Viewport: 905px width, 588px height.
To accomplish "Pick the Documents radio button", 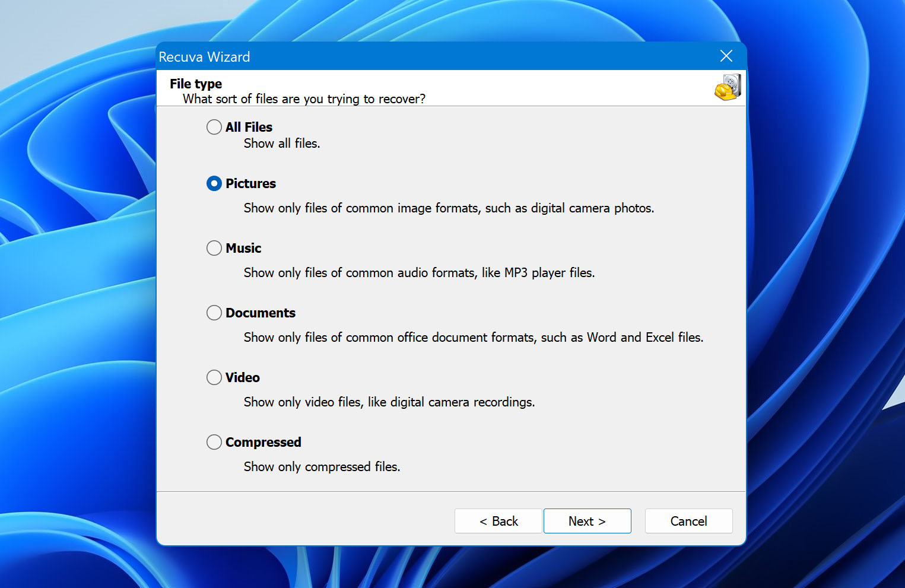I will pos(214,313).
